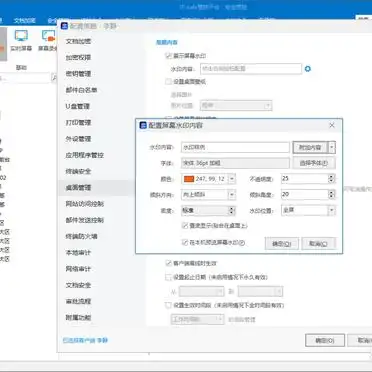Image resolution: width=372 pixels, height=372 pixels.
Task: Select 终端安全 in the policy sidebar
Action: point(78,171)
